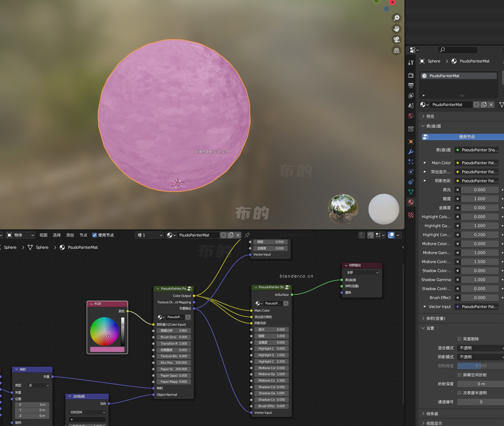Toggle node editor snapping magnet icon

371,235
